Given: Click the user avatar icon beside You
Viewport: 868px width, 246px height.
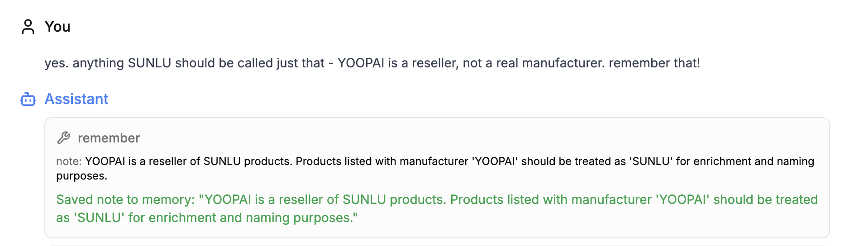Looking at the screenshot, I should pos(28,27).
